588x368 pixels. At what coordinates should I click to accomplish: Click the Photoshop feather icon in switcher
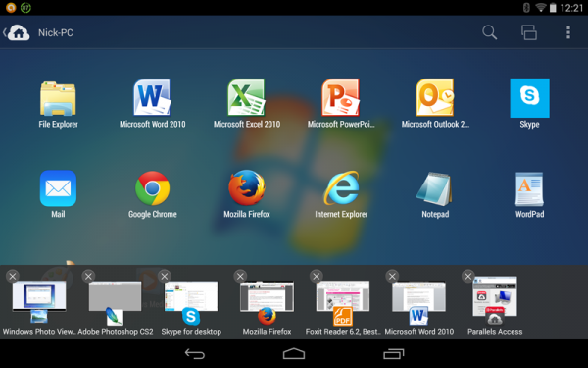(115, 317)
